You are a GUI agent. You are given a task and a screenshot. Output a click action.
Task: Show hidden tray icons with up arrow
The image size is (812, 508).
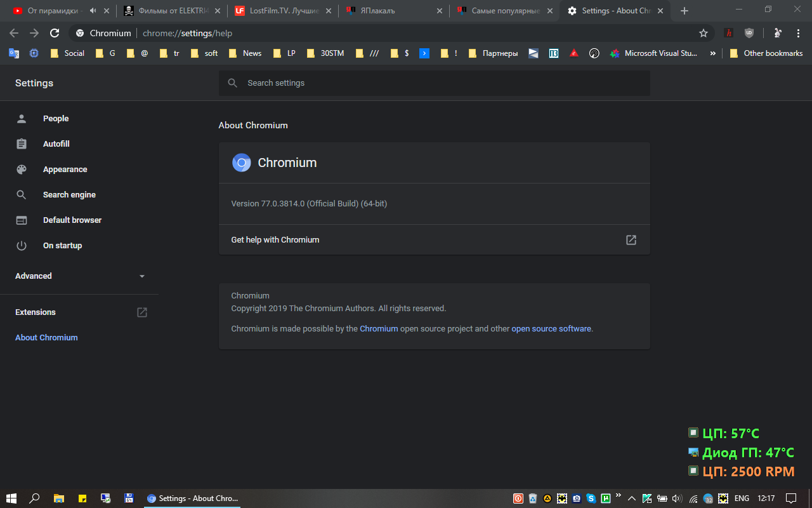tap(631, 498)
